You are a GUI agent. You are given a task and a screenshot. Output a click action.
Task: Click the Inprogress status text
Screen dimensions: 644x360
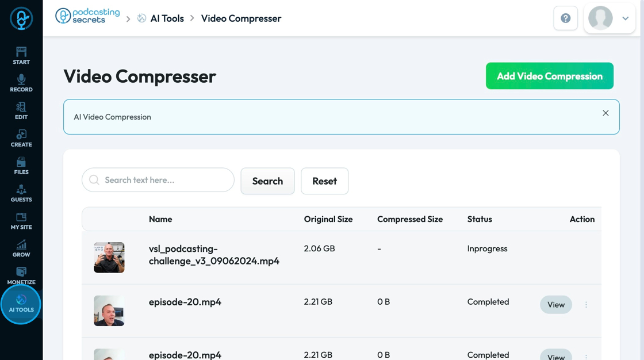487,248
